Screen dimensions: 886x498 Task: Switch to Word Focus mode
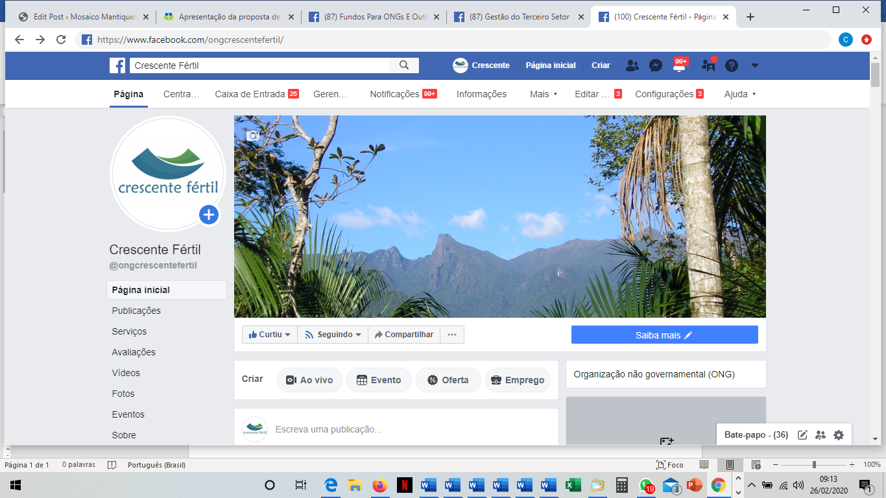tap(670, 465)
